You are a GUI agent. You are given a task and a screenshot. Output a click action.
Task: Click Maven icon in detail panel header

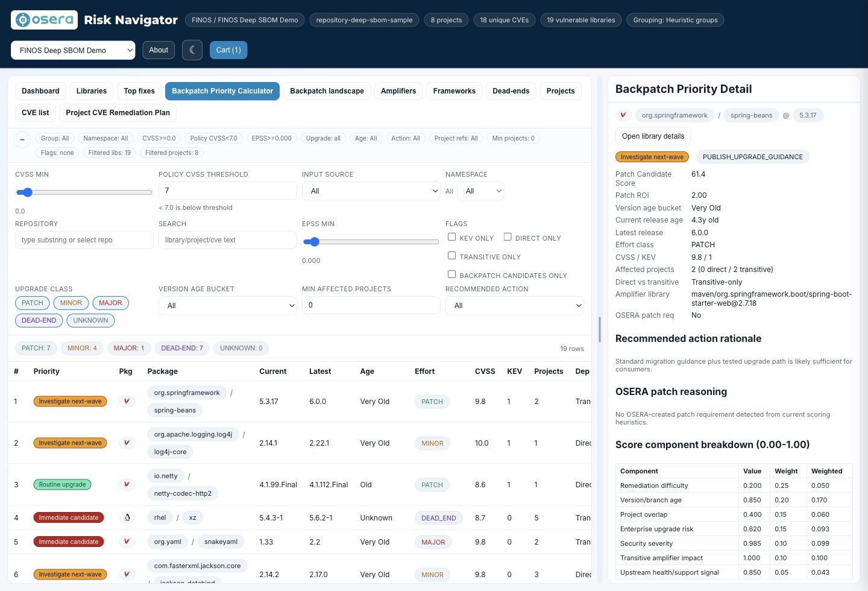point(623,115)
